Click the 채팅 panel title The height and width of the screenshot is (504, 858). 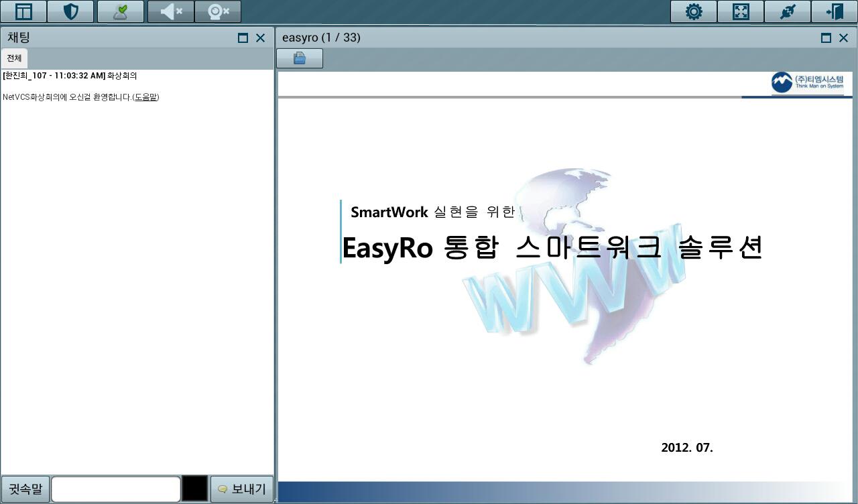19,38
